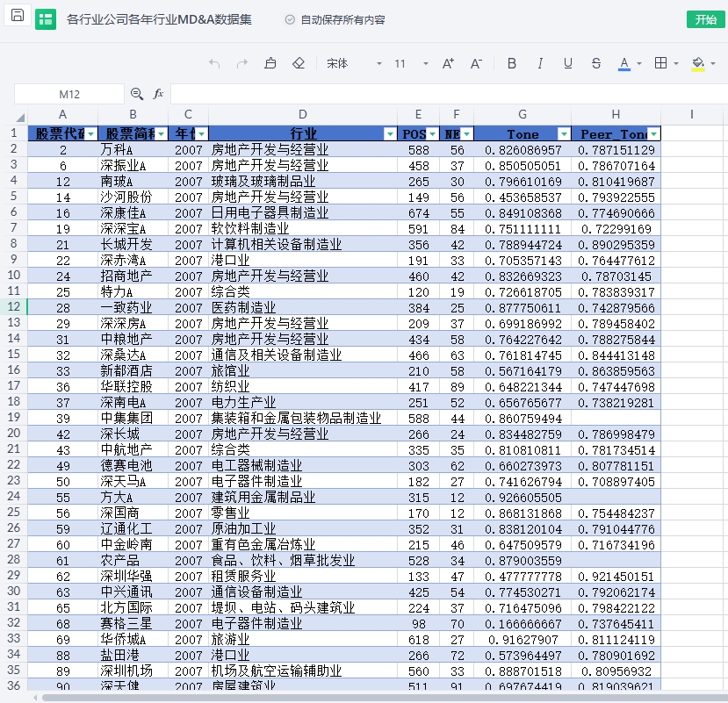Select column D header

(x=303, y=115)
